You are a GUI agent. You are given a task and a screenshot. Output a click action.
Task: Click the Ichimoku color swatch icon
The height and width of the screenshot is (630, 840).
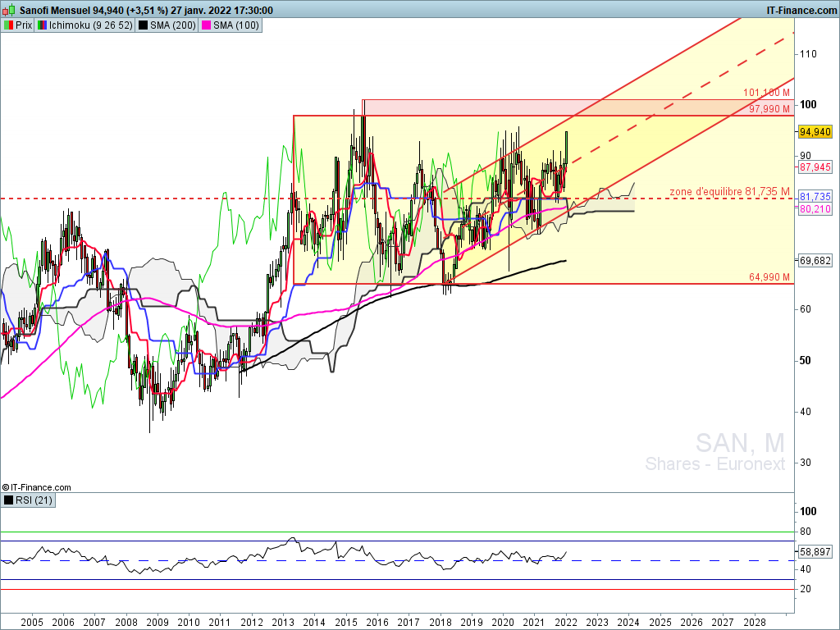pyautogui.click(x=43, y=25)
